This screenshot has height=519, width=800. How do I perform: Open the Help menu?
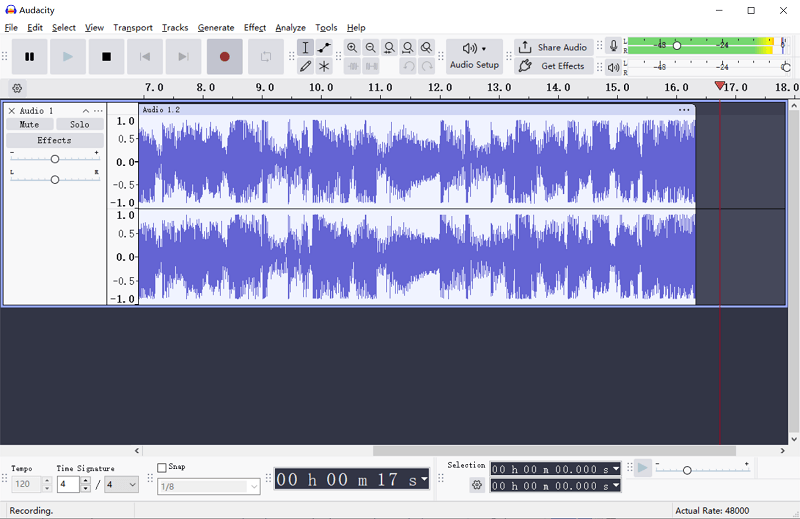point(356,28)
